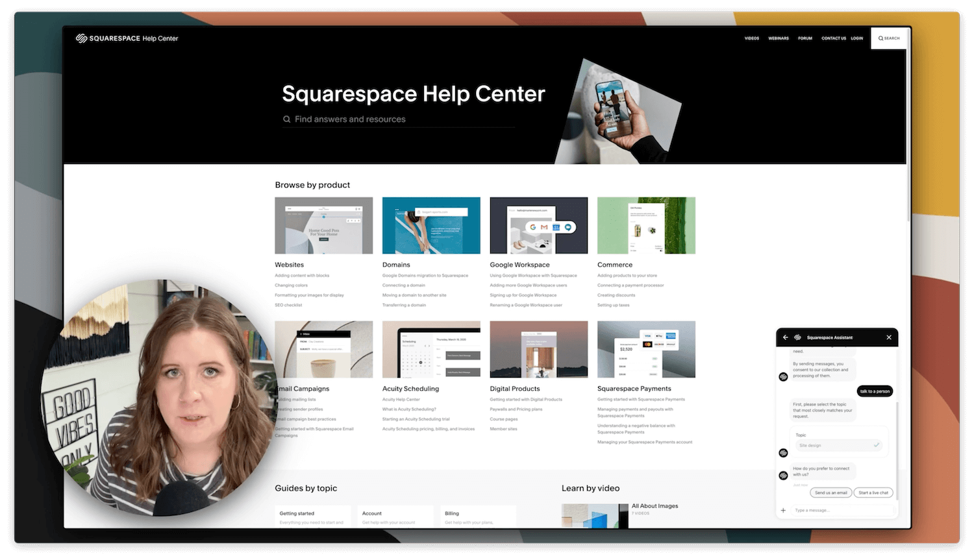Open the SEO checklist article
The width and height of the screenshot is (974, 560).
click(288, 305)
